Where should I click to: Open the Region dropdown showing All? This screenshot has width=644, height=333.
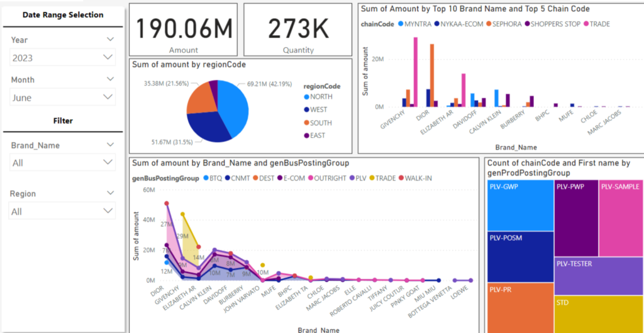62,212
